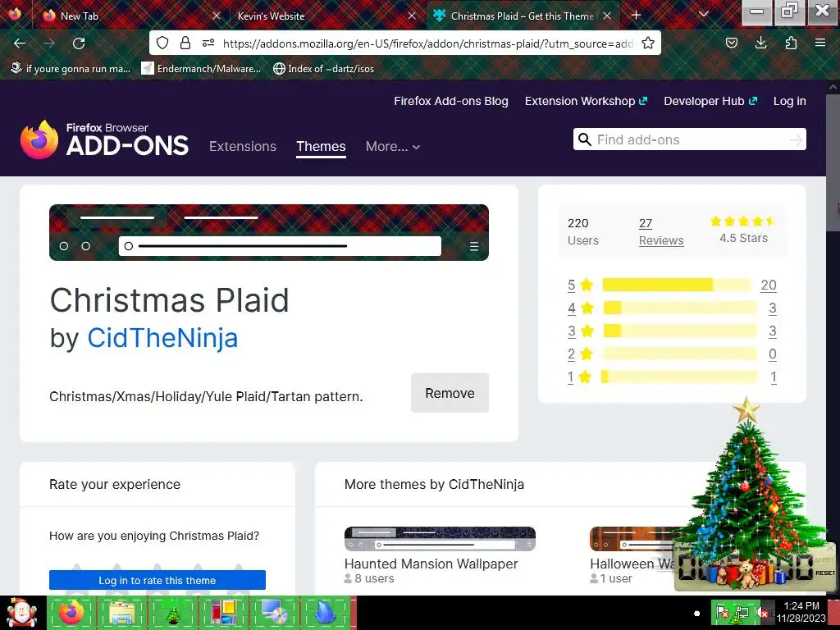Filter reviews by 4 stars bar

(680, 308)
